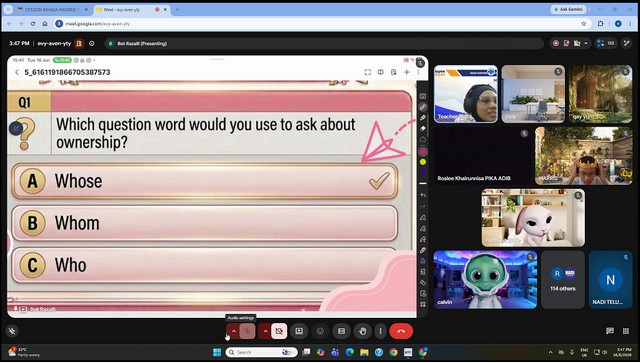Image resolution: width=640 pixels, height=363 pixels.
Task: Bookmark this page with star icon
Action: 584,24
